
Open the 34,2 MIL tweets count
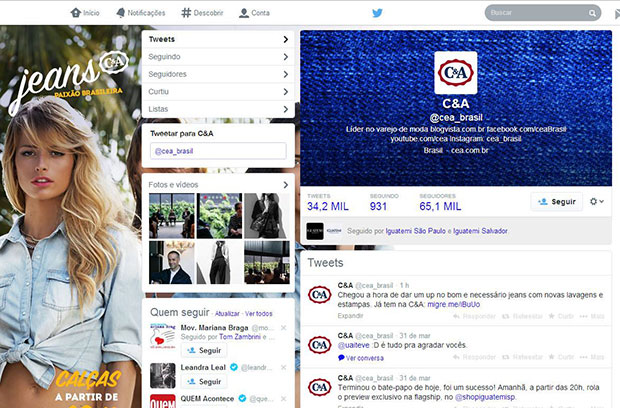(328, 206)
